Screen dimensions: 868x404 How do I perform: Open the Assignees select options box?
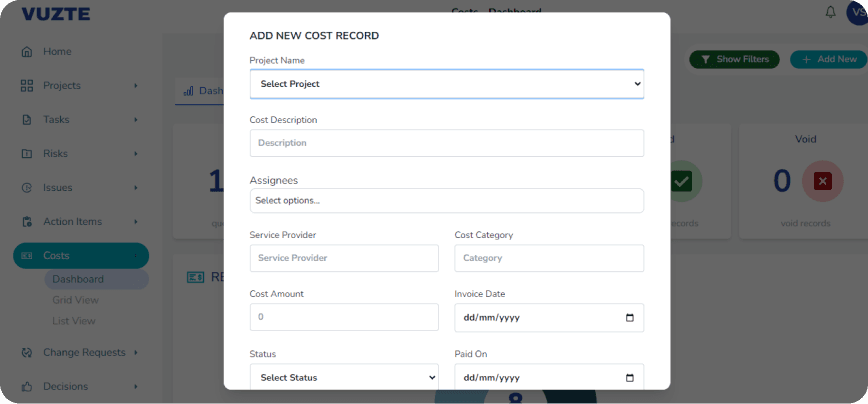(x=447, y=201)
